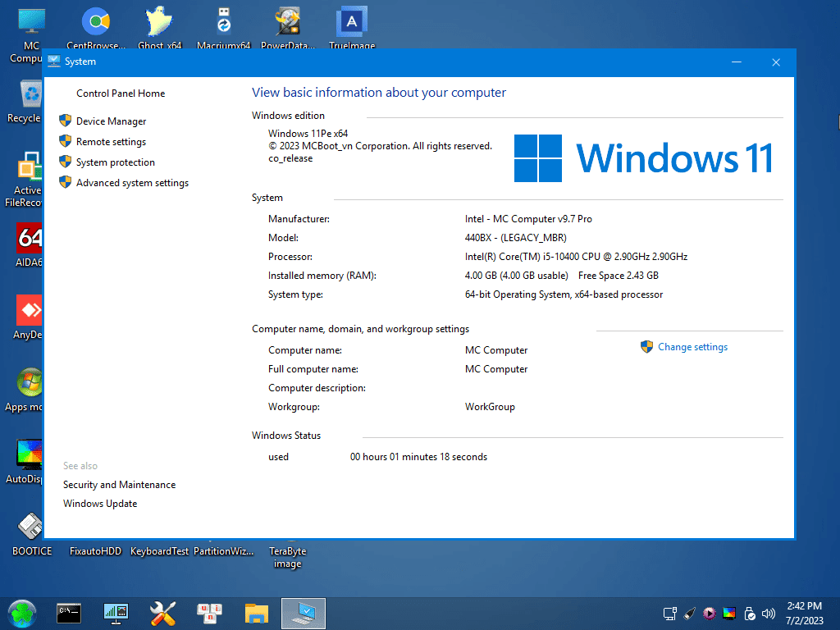Viewport: 840px width, 630px height.
Task: Click colorful display tray icon
Action: pos(729,614)
